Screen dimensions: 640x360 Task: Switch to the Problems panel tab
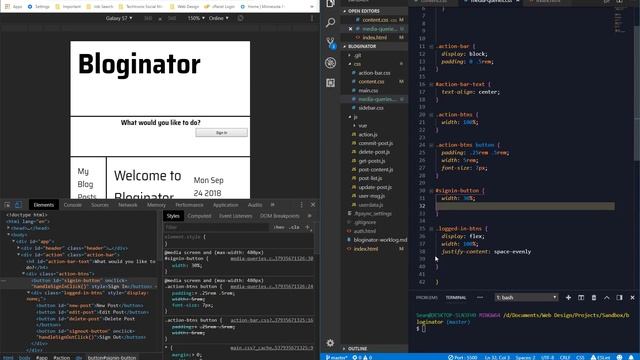pyautogui.click(x=427, y=298)
